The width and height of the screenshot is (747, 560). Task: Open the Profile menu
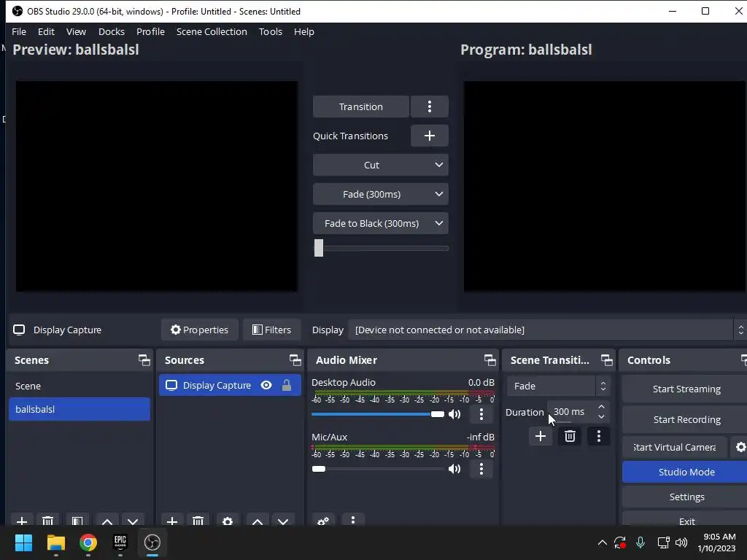[x=150, y=31]
